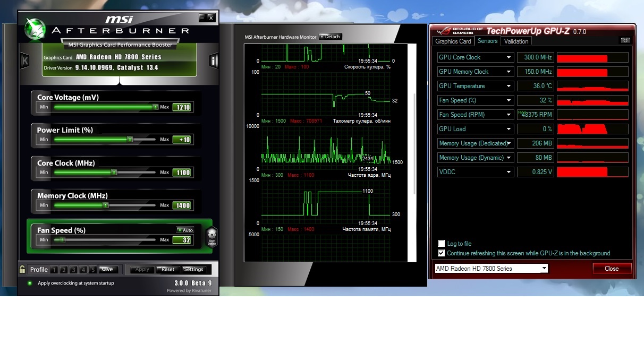
Task: Expand the GPU Core Clock sensor dropdown
Action: (x=509, y=57)
